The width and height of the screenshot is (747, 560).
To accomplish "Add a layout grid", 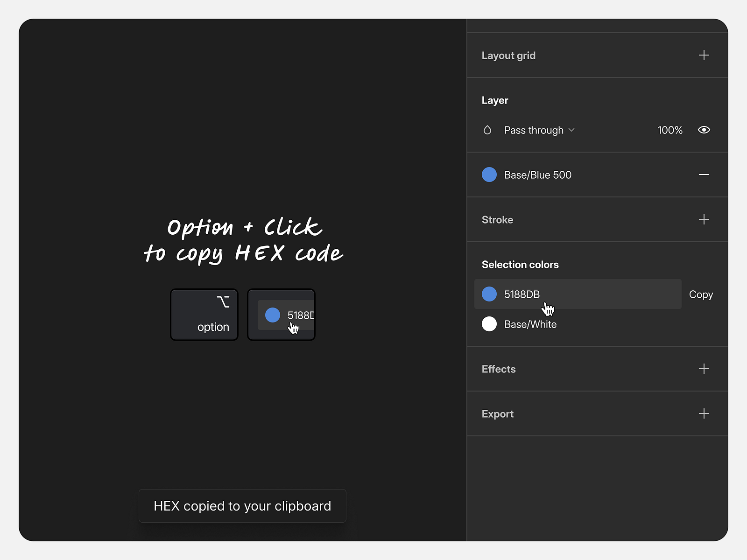I will [703, 55].
